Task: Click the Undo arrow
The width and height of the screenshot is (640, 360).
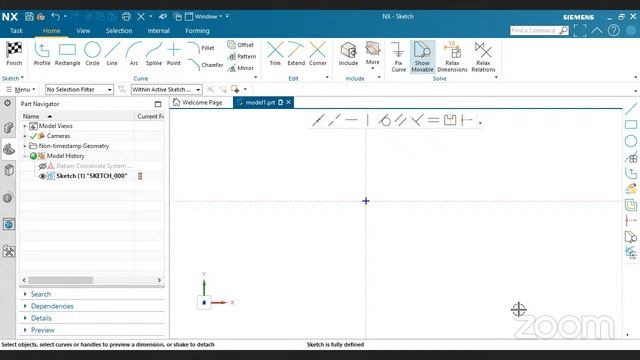Action: tap(56, 16)
